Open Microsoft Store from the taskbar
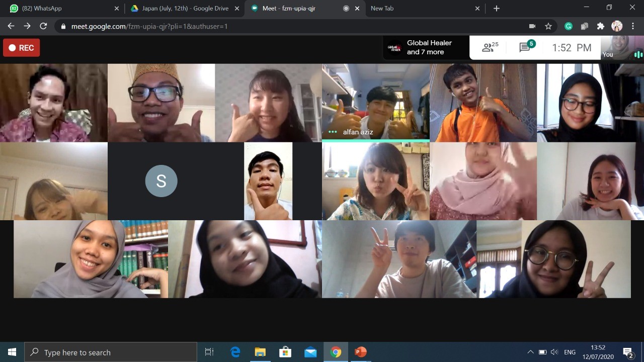Image resolution: width=644 pixels, height=362 pixels. click(285, 352)
